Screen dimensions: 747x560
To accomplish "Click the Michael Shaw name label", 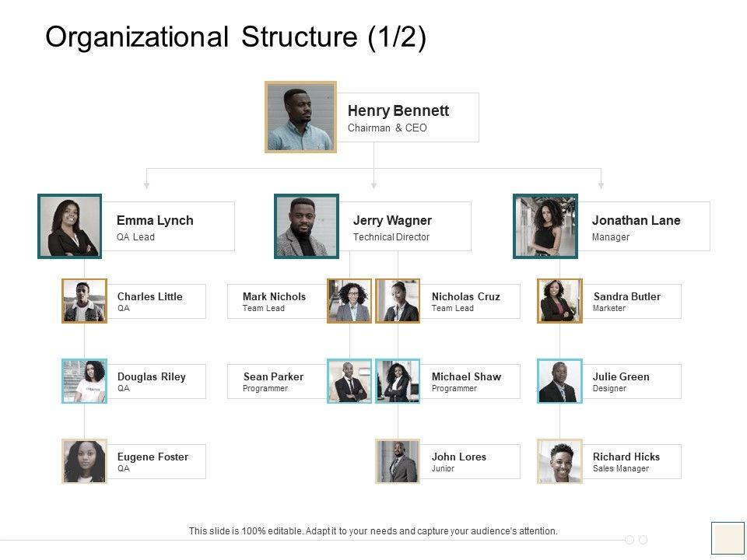I will pos(466,376).
